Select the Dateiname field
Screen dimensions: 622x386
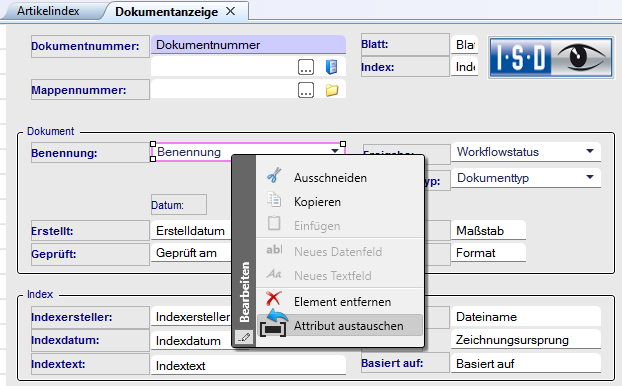[x=526, y=317]
